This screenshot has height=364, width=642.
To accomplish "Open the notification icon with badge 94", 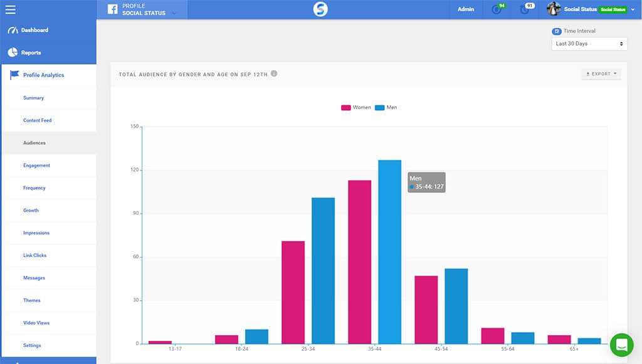I will (x=498, y=9).
